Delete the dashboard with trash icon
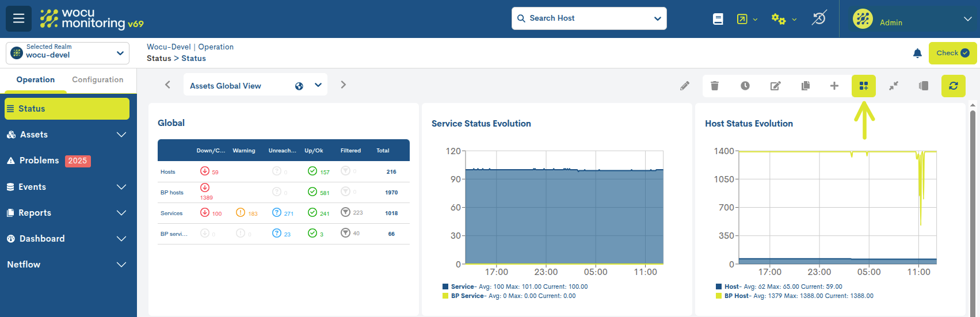Screen dimensions: 980x317 [715, 86]
